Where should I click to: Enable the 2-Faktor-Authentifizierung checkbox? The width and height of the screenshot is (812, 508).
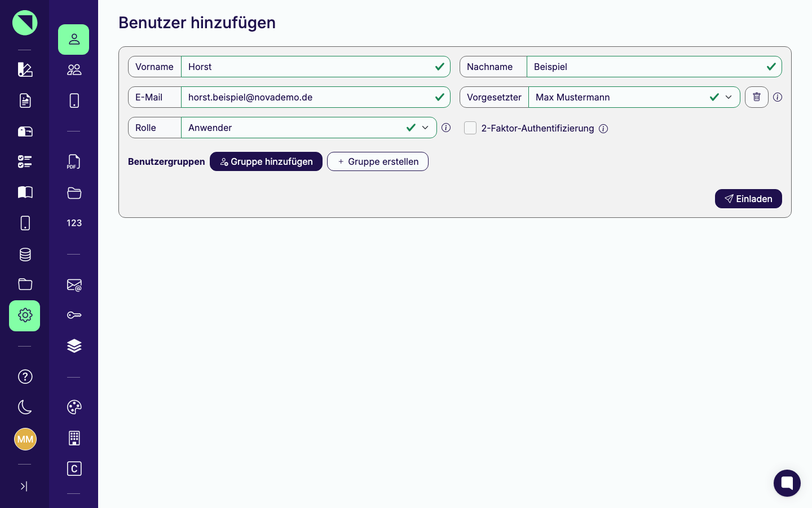(470, 128)
